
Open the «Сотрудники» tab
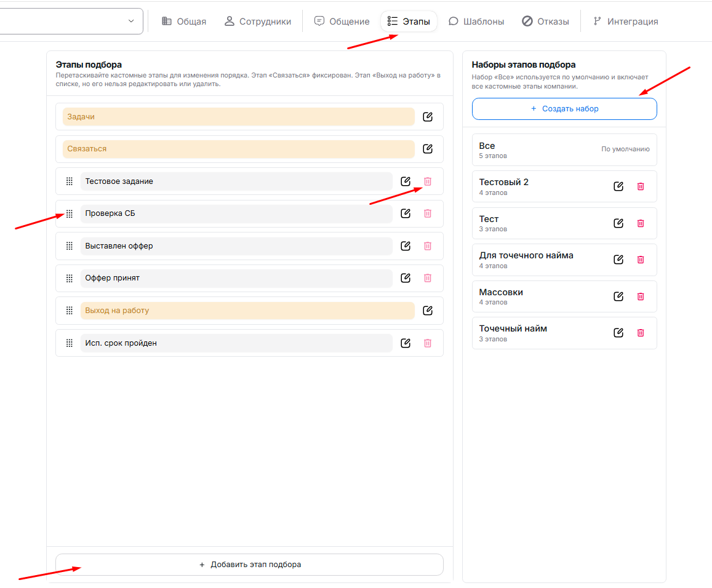click(x=258, y=22)
